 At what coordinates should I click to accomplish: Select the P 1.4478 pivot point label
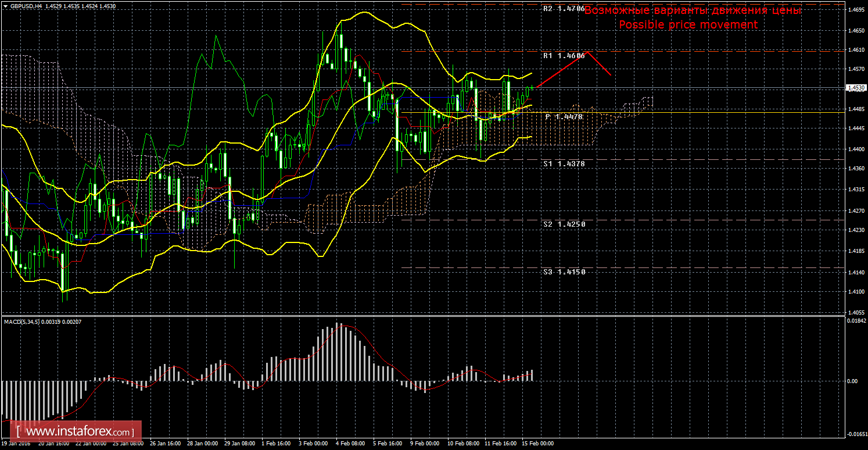pyautogui.click(x=564, y=117)
